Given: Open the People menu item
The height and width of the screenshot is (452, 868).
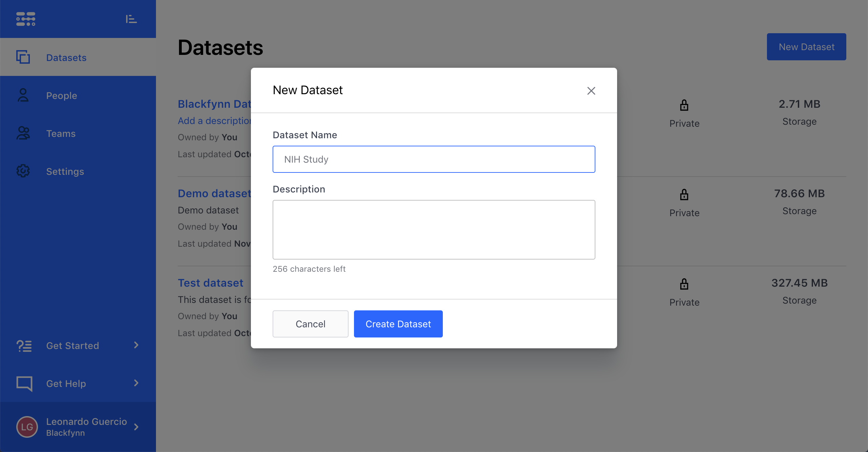Looking at the screenshot, I should (62, 96).
